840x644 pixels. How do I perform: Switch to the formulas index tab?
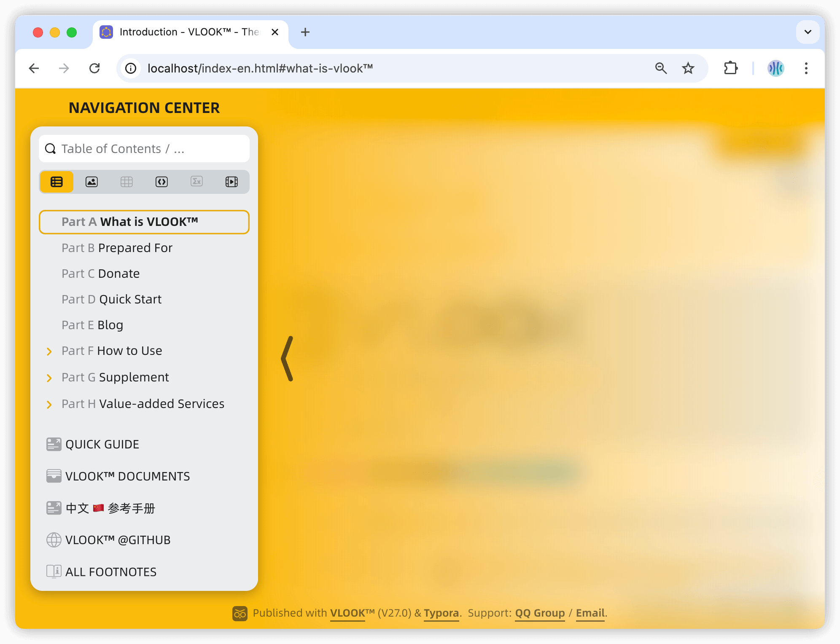(x=197, y=182)
